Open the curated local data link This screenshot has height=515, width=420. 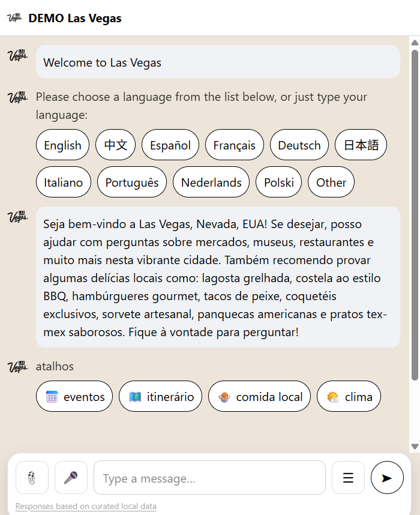point(86,507)
